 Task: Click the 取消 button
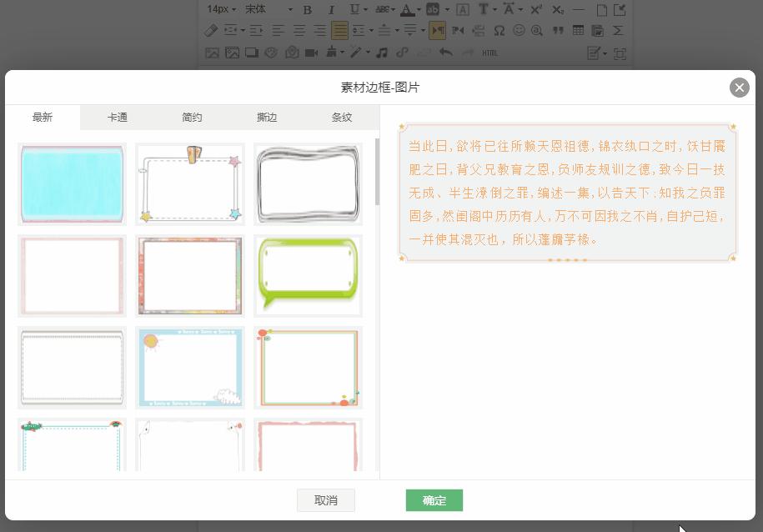pyautogui.click(x=326, y=500)
